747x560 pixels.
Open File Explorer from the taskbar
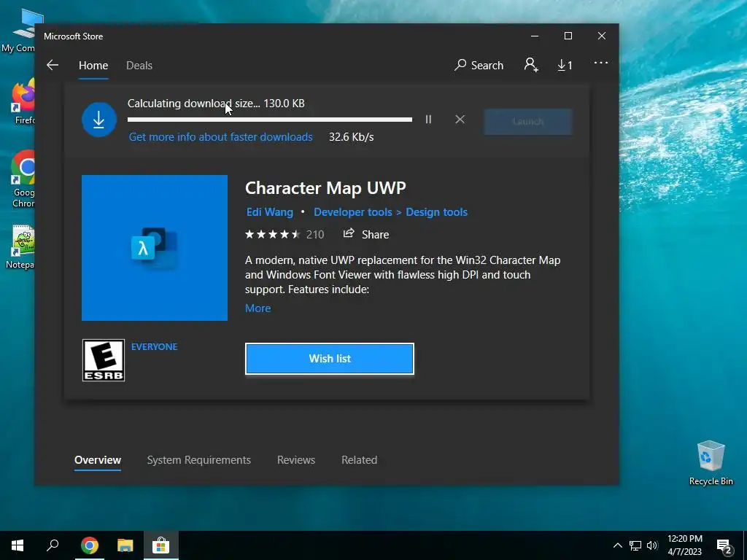click(125, 545)
